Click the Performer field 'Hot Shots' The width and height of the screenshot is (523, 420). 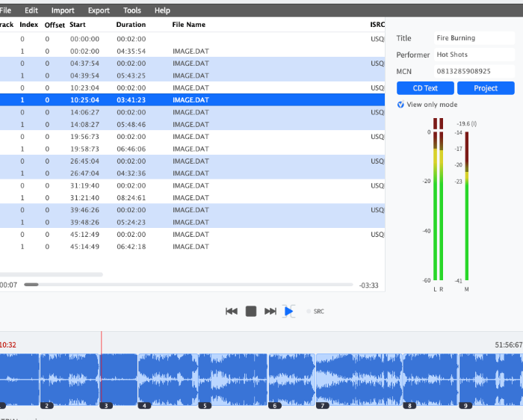click(474, 55)
